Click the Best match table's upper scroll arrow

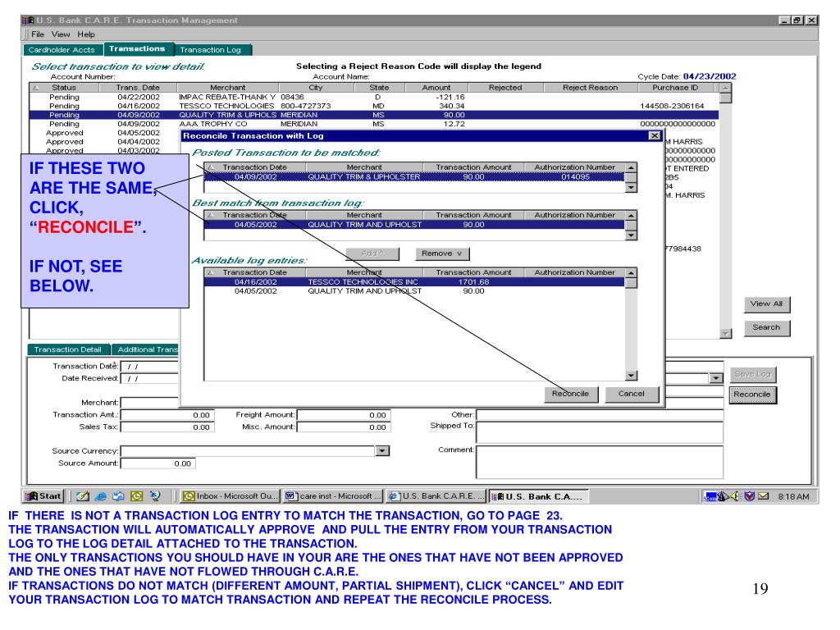click(631, 216)
